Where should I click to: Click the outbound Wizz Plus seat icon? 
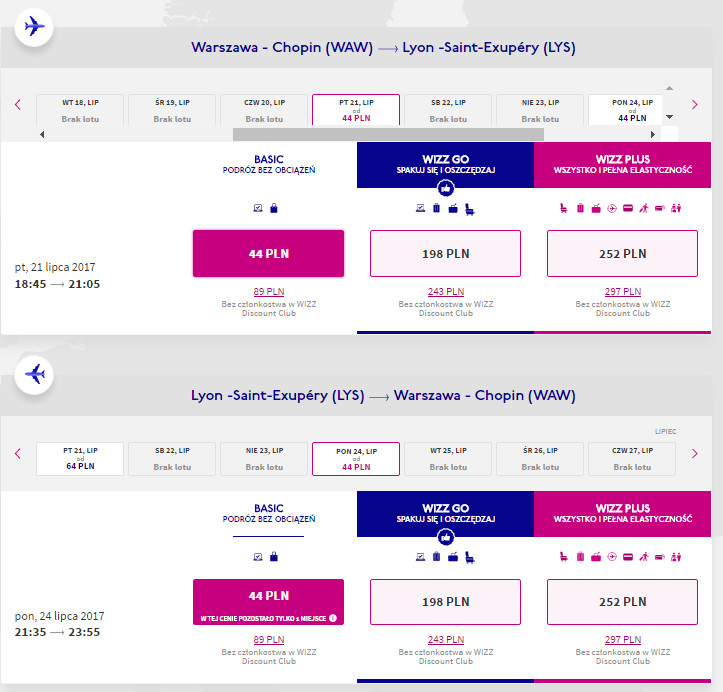[563, 208]
